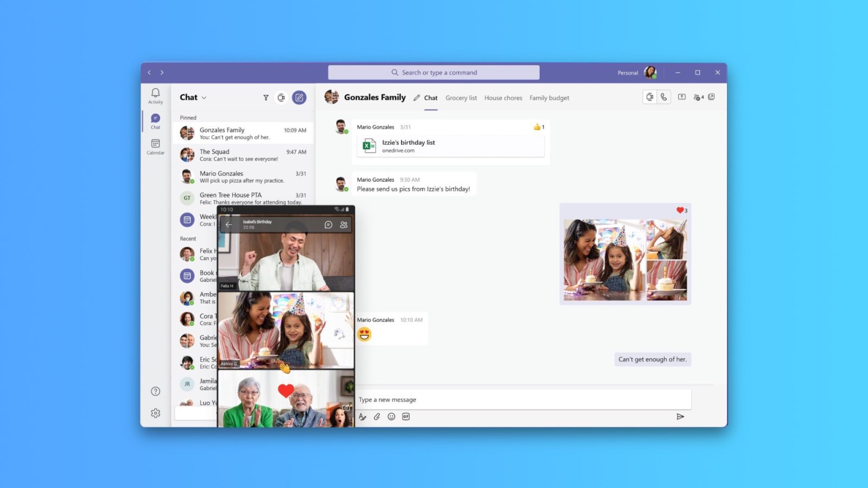Click the share screen icon
This screenshot has width=868, height=488.
(682, 97)
